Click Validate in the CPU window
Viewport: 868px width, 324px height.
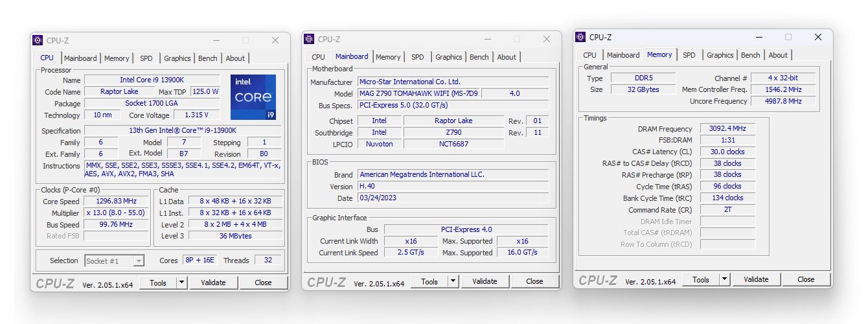pos(213,283)
